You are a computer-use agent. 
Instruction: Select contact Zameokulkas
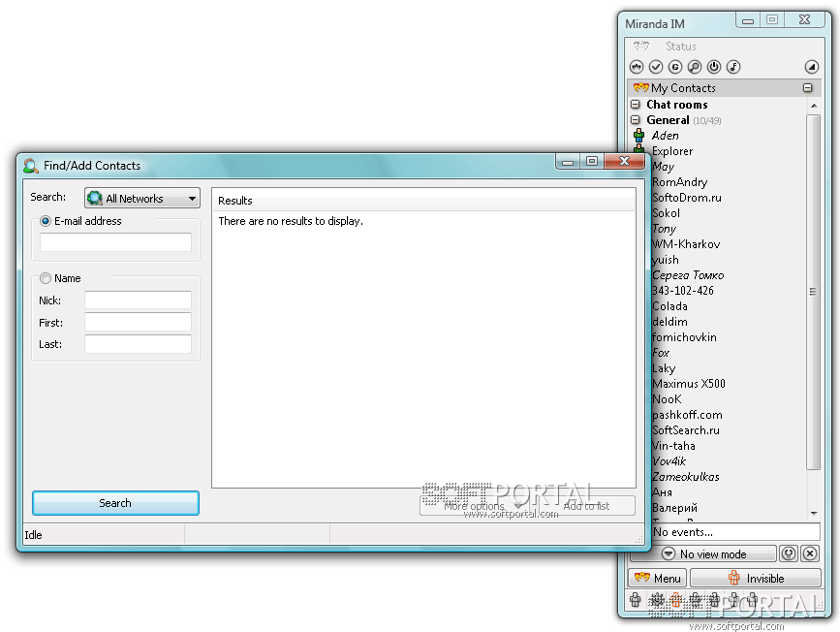686,477
